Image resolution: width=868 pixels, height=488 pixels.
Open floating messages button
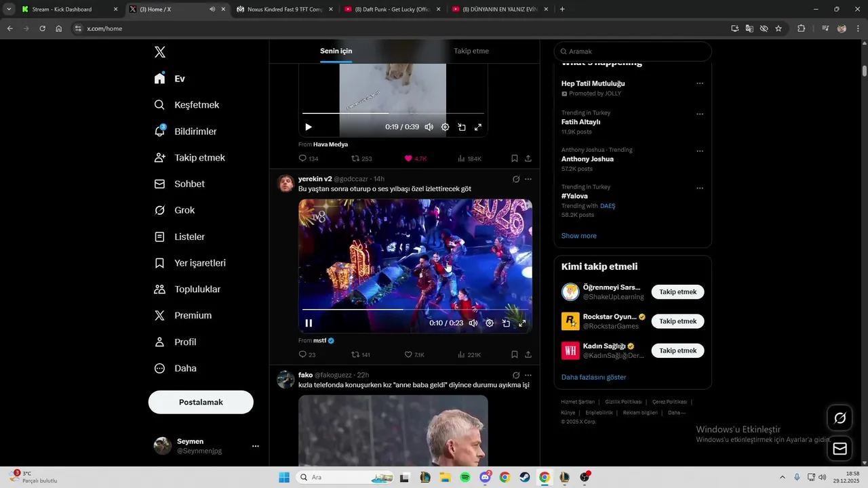[840, 449]
